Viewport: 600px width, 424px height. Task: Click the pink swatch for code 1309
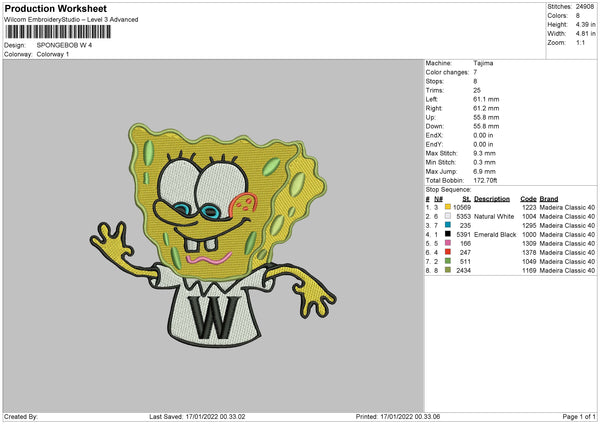point(448,243)
